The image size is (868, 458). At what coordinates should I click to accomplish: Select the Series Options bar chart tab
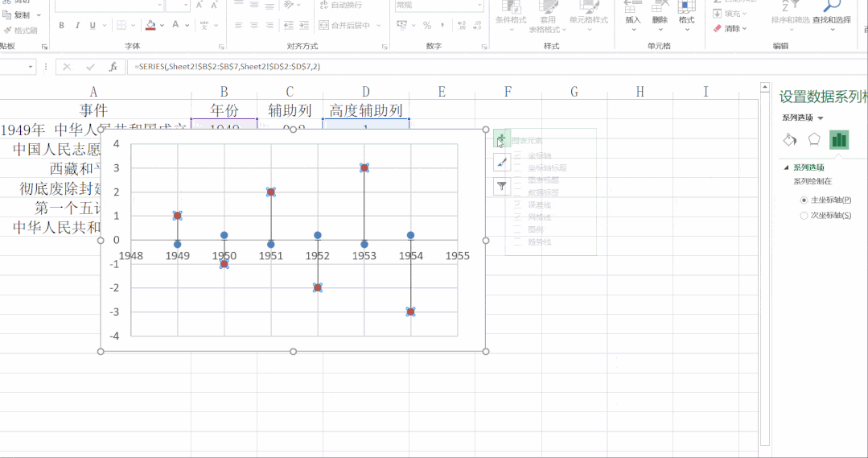pos(839,139)
